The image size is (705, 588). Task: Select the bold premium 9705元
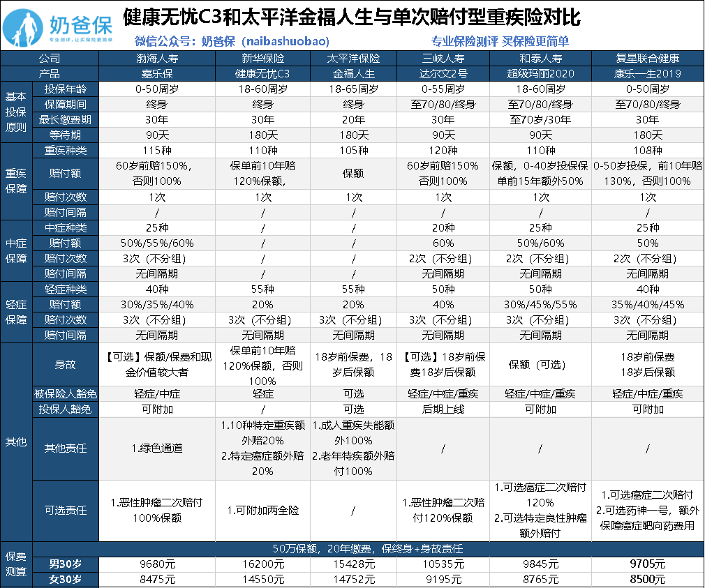point(648,564)
